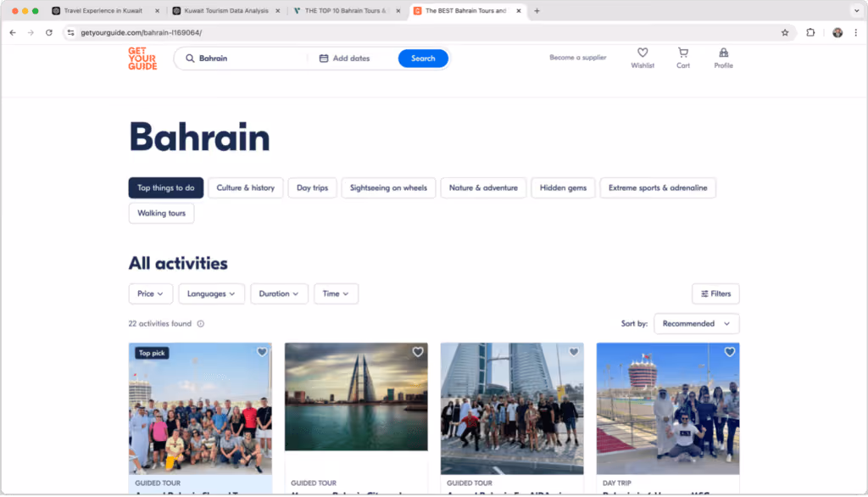Open Chrome three-dot menu
The height and width of the screenshot is (497, 868).
[856, 33]
